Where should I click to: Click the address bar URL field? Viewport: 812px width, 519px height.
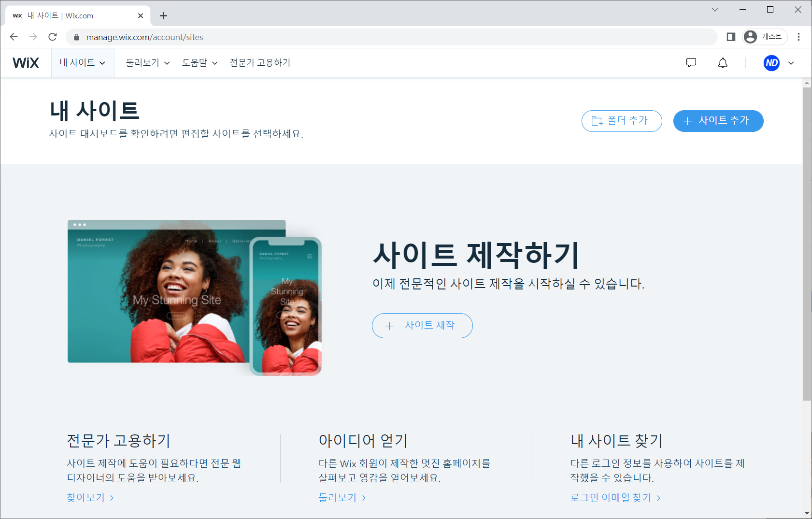[391, 37]
